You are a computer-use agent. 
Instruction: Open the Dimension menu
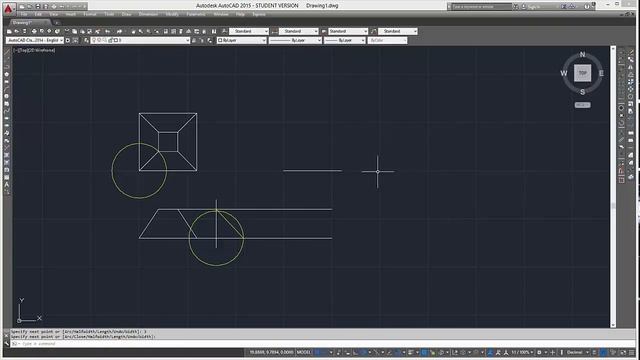click(148, 14)
